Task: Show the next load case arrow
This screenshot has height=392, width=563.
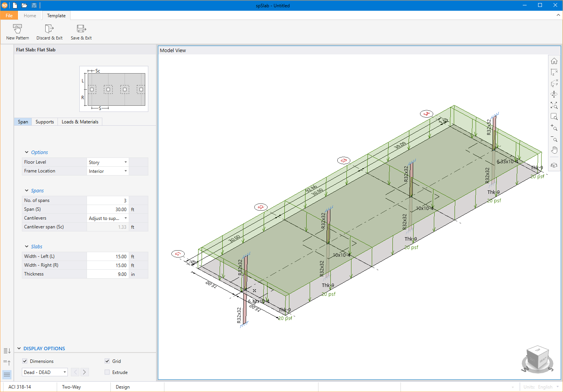Action: (84, 372)
